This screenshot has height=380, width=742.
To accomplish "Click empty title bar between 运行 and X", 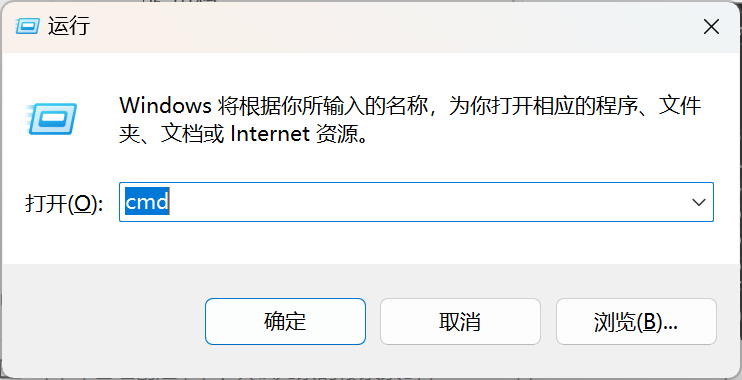I will [393, 27].
